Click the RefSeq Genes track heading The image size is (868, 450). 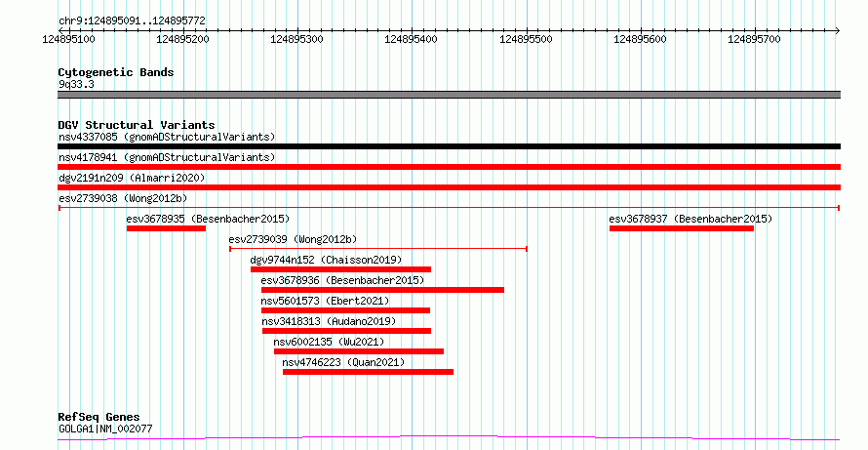pos(99,417)
